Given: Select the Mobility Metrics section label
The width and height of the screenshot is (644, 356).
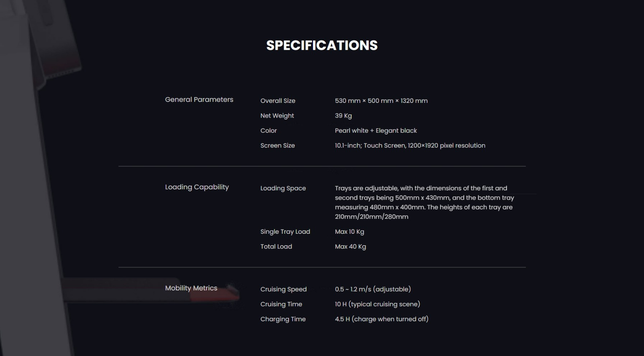Looking at the screenshot, I should pyautogui.click(x=191, y=288).
